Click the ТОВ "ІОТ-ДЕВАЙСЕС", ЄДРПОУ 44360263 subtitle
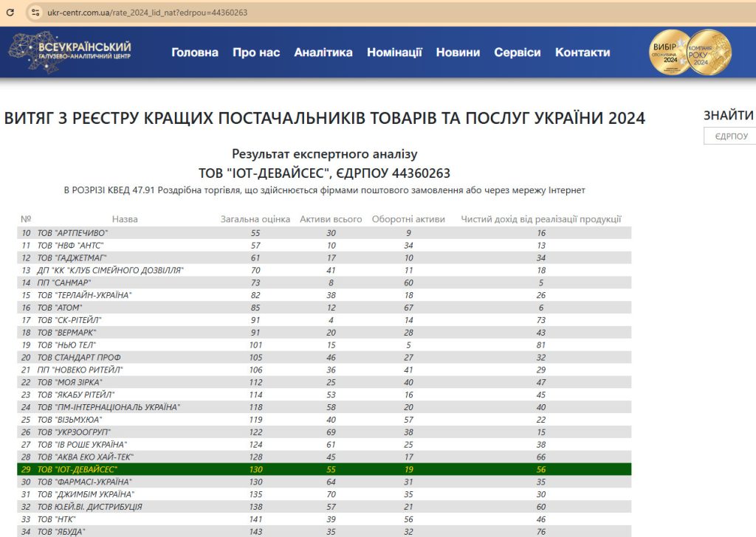The width and height of the screenshot is (756, 537). 325,173
